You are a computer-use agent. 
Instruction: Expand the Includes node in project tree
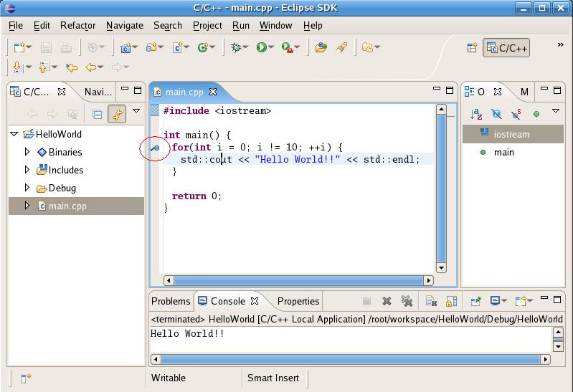point(27,170)
